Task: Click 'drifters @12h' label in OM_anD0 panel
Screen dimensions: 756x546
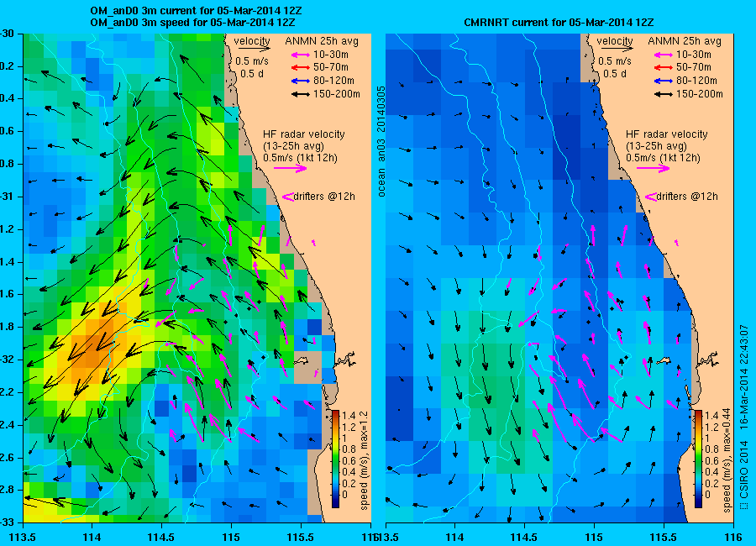Action: tap(324, 197)
